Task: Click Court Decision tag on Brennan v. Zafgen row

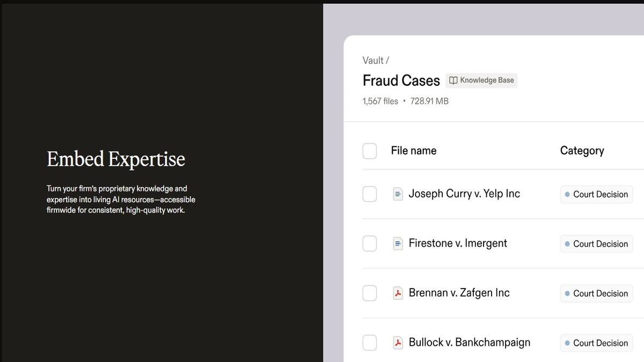Action: (x=596, y=293)
